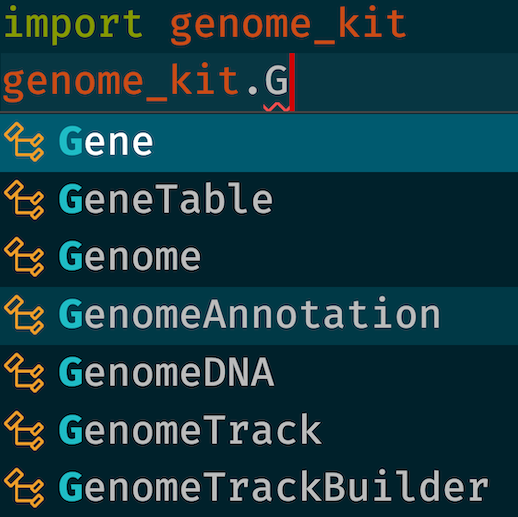Select GenomeAnnotation from the autocomplete list

pyautogui.click(x=259, y=316)
